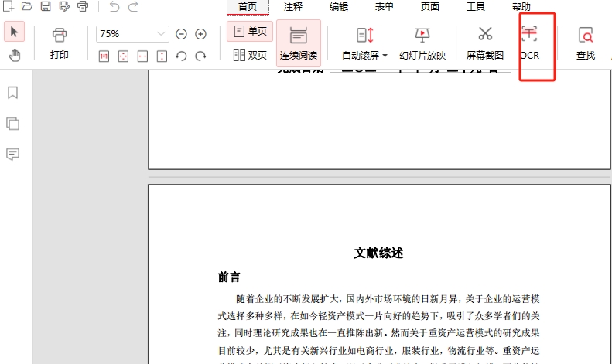Show the comments panel in sidebar
Screen dimensions: 612x364
[12, 154]
